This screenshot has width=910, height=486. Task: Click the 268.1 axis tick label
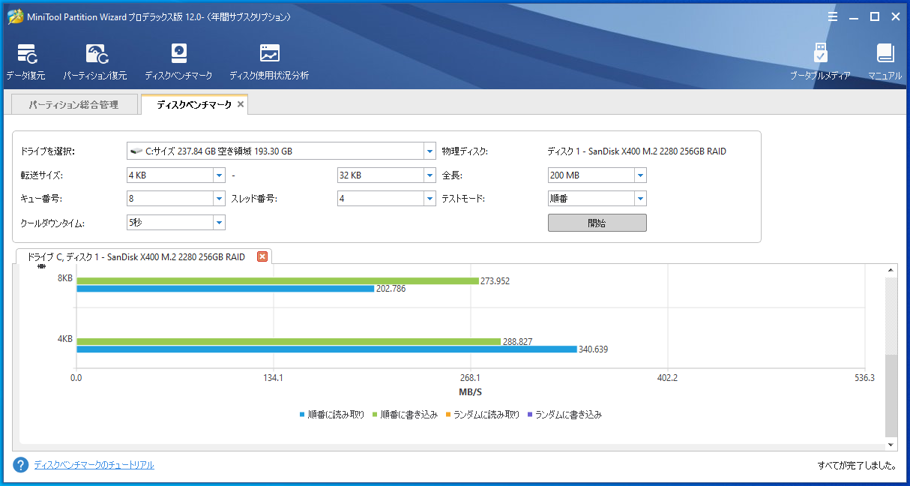point(471,378)
